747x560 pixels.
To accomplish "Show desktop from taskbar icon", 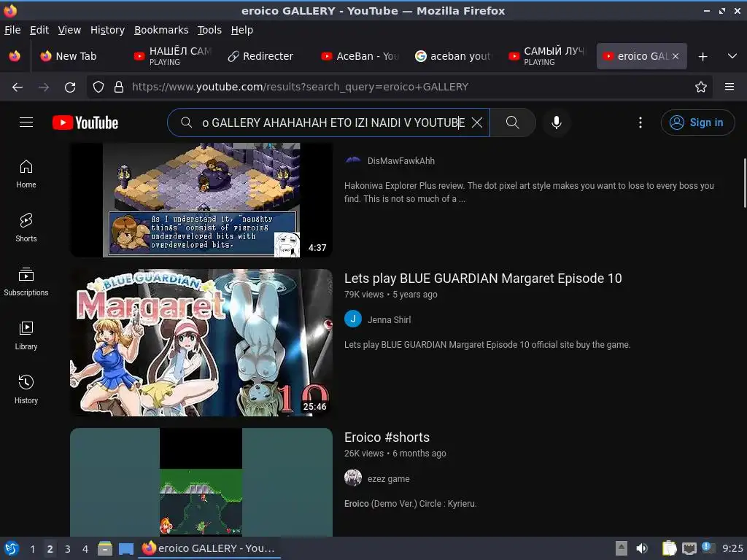I will (x=125, y=548).
